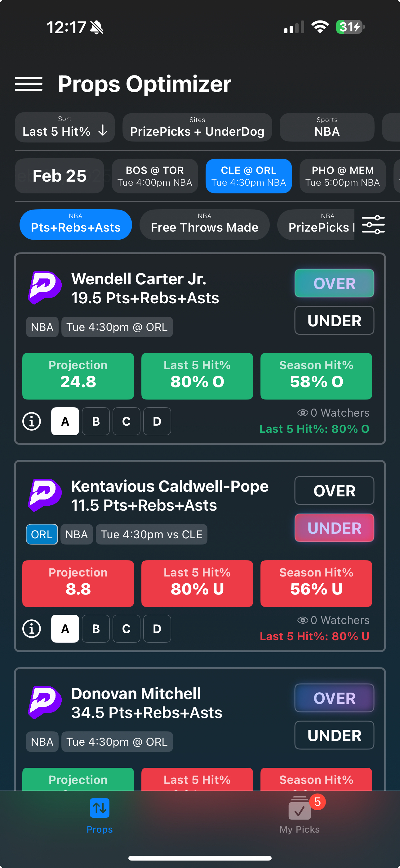Screen dimensions: 400x868
Task: Open the prop filters settings icon
Action: click(373, 224)
